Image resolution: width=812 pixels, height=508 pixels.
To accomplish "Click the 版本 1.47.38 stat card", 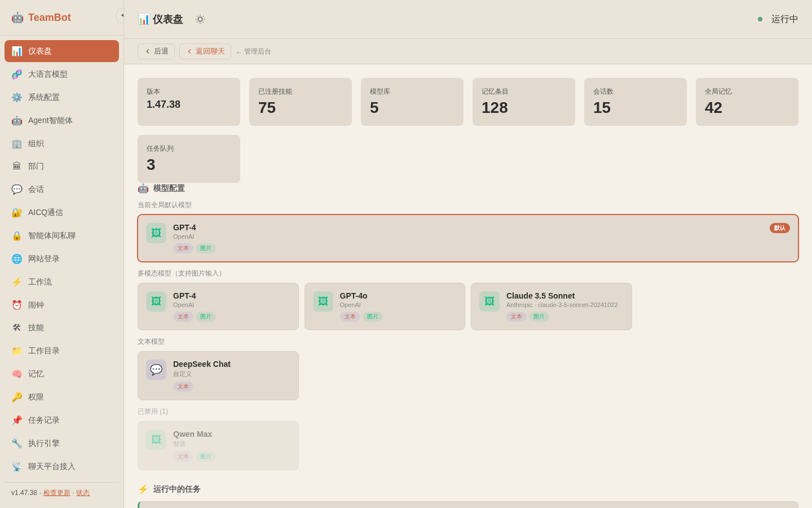I will (x=189, y=102).
